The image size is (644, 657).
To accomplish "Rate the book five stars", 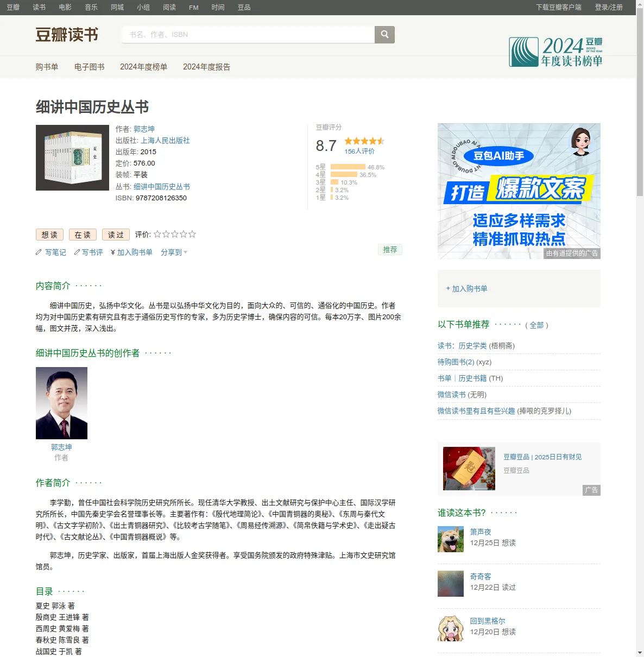I will pos(192,235).
